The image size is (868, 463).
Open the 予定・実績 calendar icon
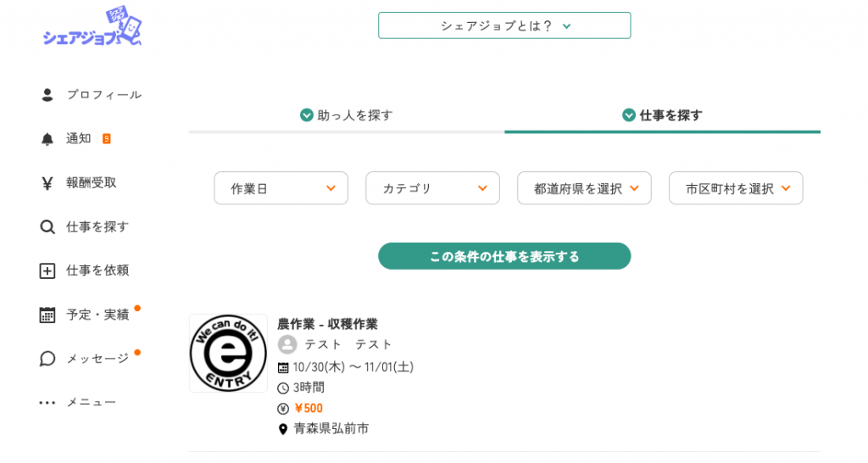(x=47, y=315)
